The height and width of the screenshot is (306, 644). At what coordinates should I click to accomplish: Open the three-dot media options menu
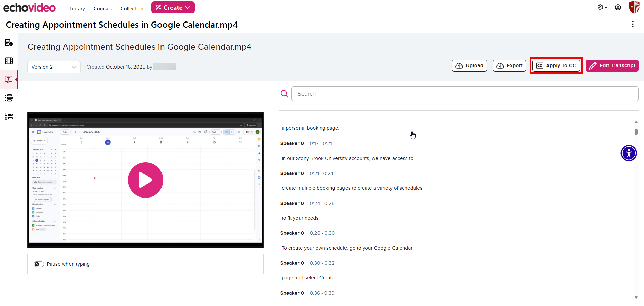coord(633,24)
